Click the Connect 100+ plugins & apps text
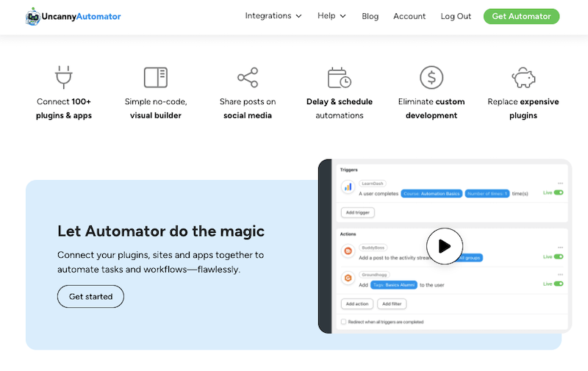Viewport: 588px width, 371px height. [64, 109]
